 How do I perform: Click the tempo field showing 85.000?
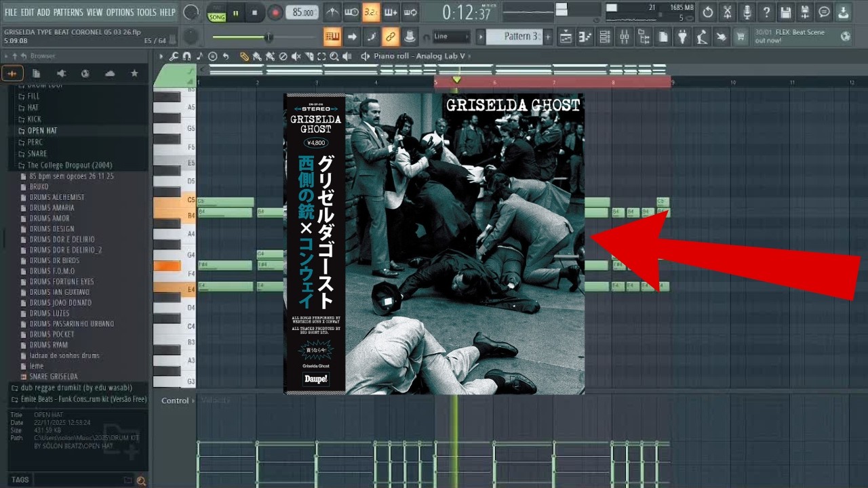[x=302, y=13]
